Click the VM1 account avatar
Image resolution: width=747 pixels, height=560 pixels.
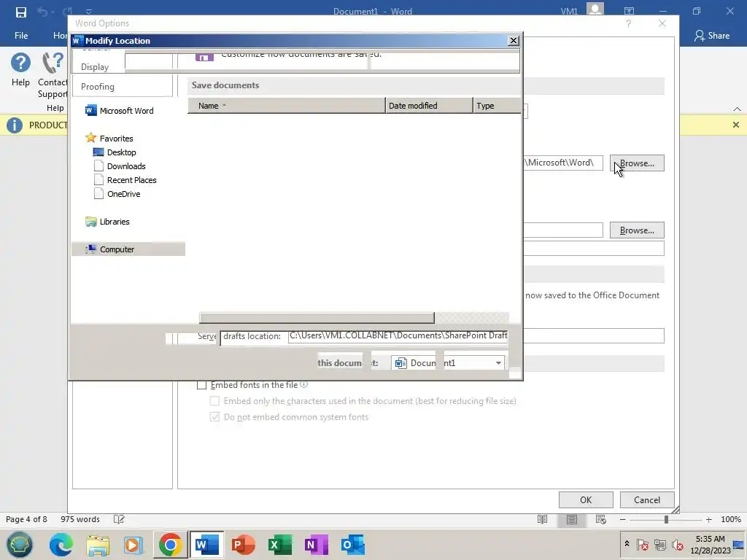coord(595,9)
